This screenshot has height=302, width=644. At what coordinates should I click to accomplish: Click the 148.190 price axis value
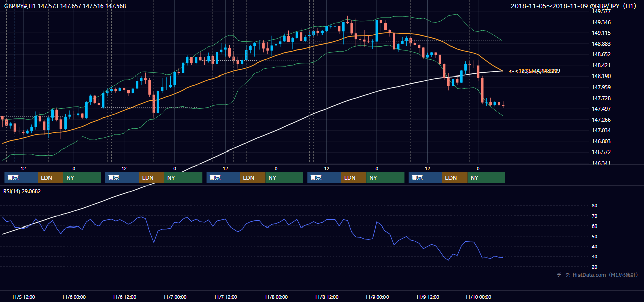[601, 76]
